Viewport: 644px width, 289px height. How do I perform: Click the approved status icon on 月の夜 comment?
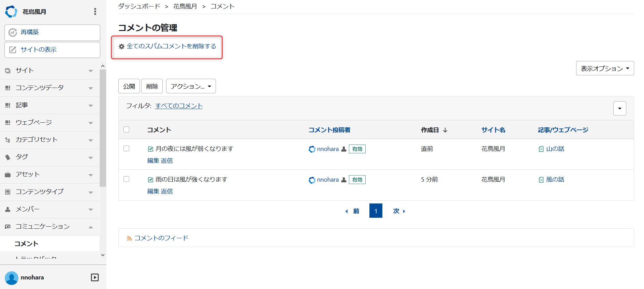(150, 149)
